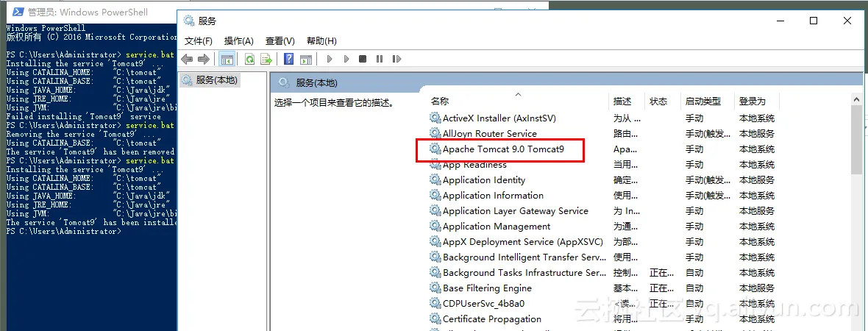Open the 文件(F) menu
Image resolution: width=868 pixels, height=331 pixels.
tap(198, 41)
